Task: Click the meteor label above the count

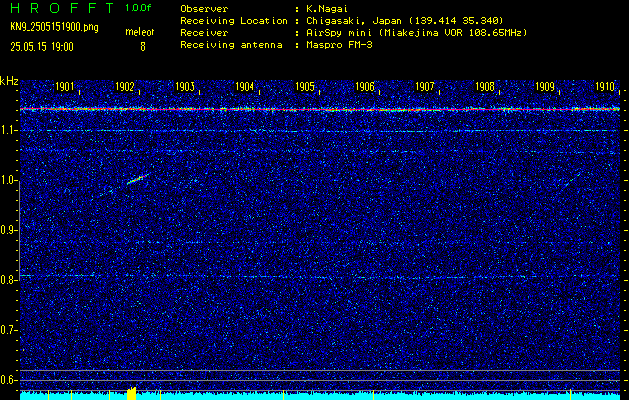Action: coord(140,32)
